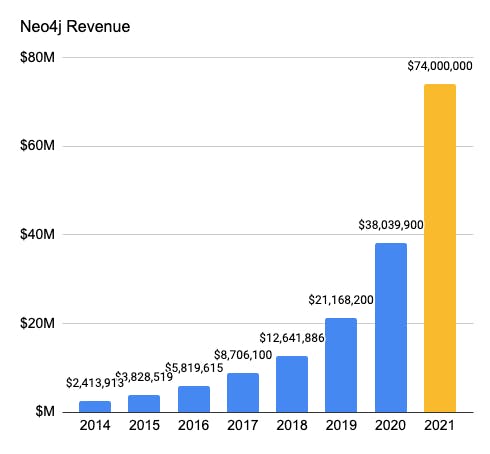Click the 2021 year label
Image resolution: width=490 pixels, height=454 pixels.
(x=439, y=425)
